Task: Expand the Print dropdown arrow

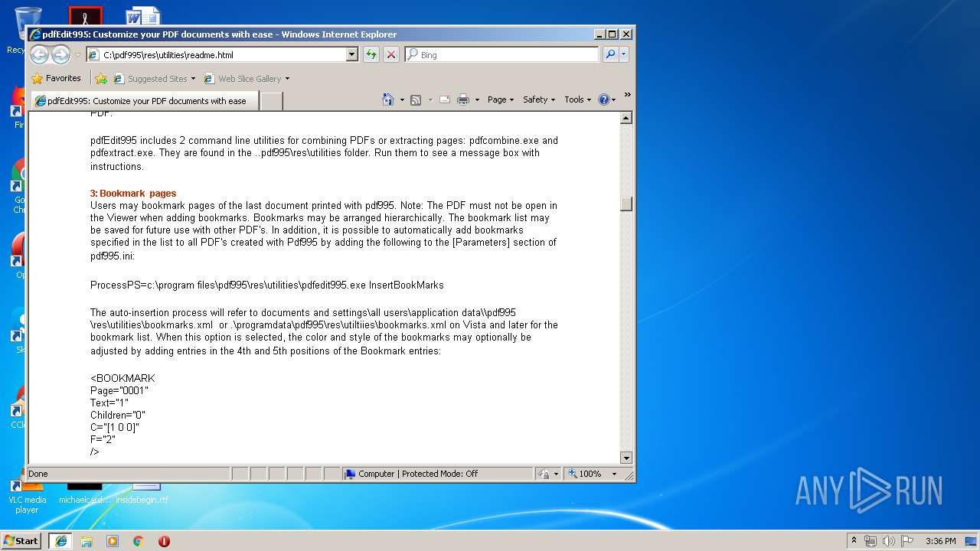Action: tap(477, 99)
